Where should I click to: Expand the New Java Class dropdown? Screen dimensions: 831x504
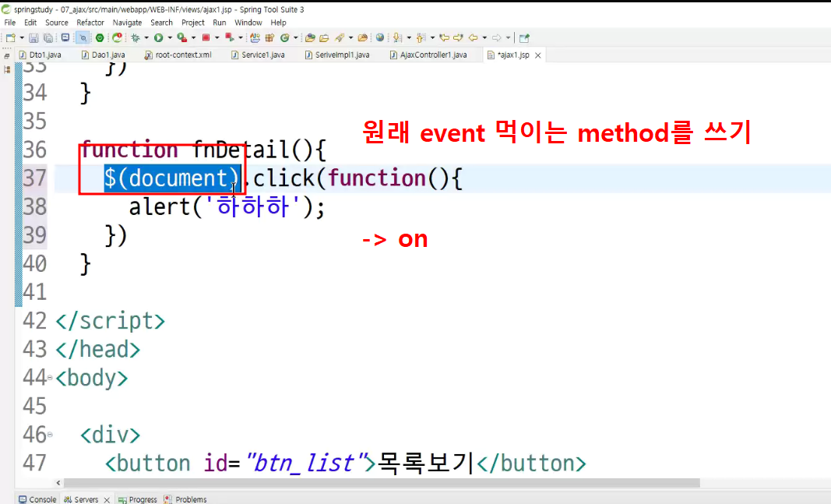tap(296, 37)
